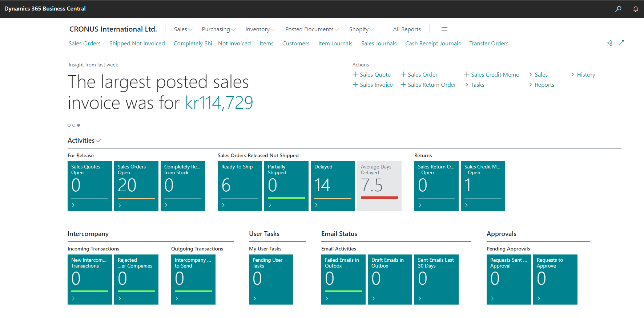Click the expand to full-screen icon
The image size is (644, 318).
621,43
